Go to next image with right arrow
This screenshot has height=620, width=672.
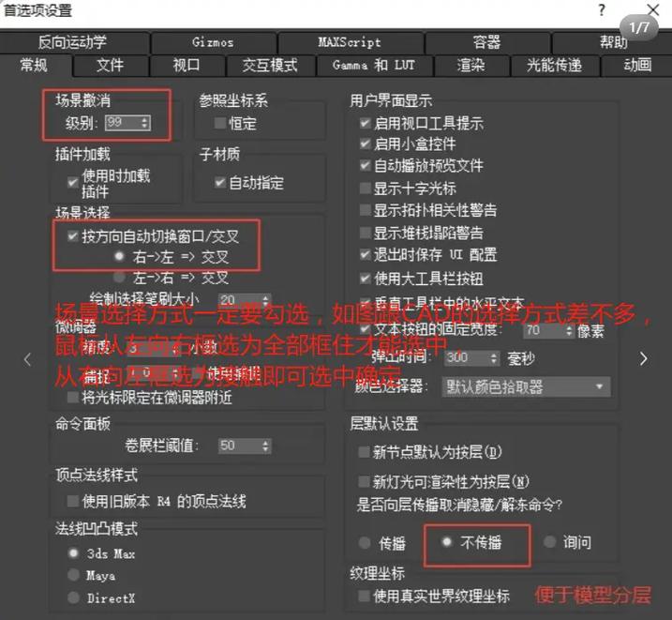pos(643,359)
